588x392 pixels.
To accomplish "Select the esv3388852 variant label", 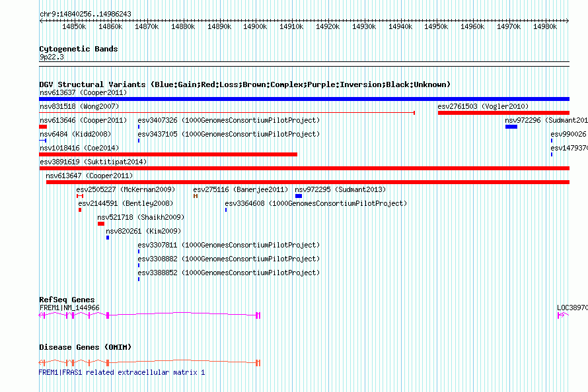I will 229,273.
